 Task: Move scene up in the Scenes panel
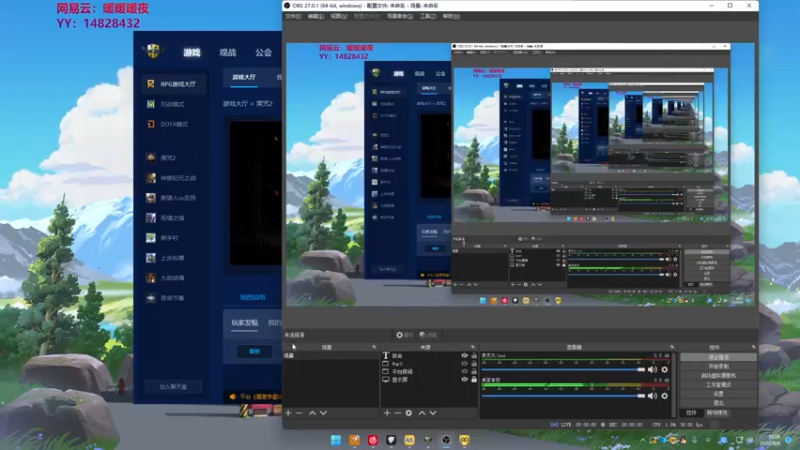point(312,413)
